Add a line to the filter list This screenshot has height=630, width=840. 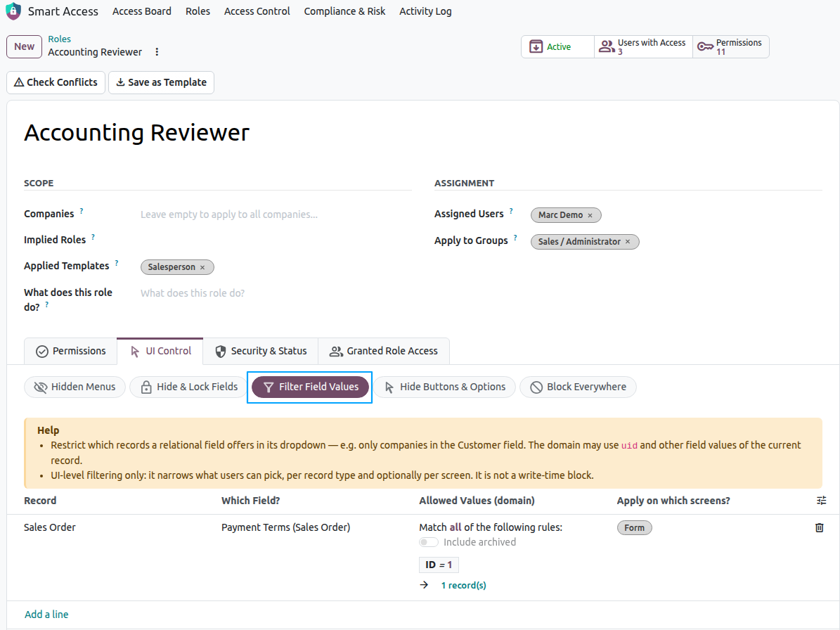pyautogui.click(x=46, y=615)
